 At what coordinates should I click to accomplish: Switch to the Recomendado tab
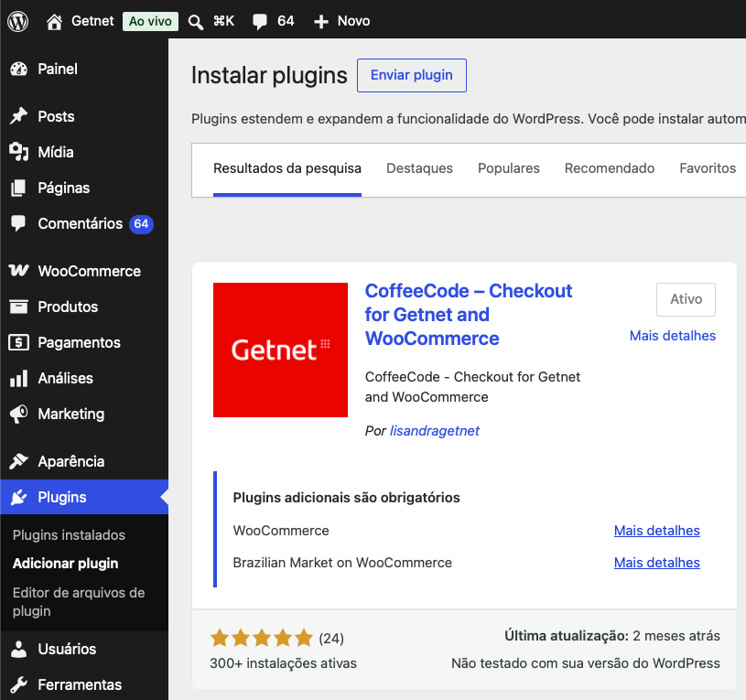(610, 168)
